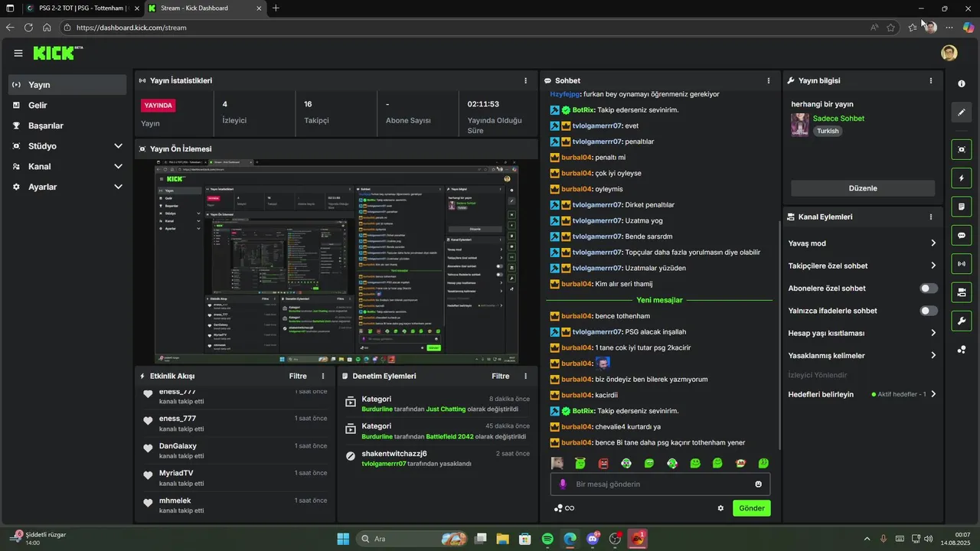Open Sohbet panel three-dot menu
The width and height of the screenshot is (980, 551).
pos(769,80)
